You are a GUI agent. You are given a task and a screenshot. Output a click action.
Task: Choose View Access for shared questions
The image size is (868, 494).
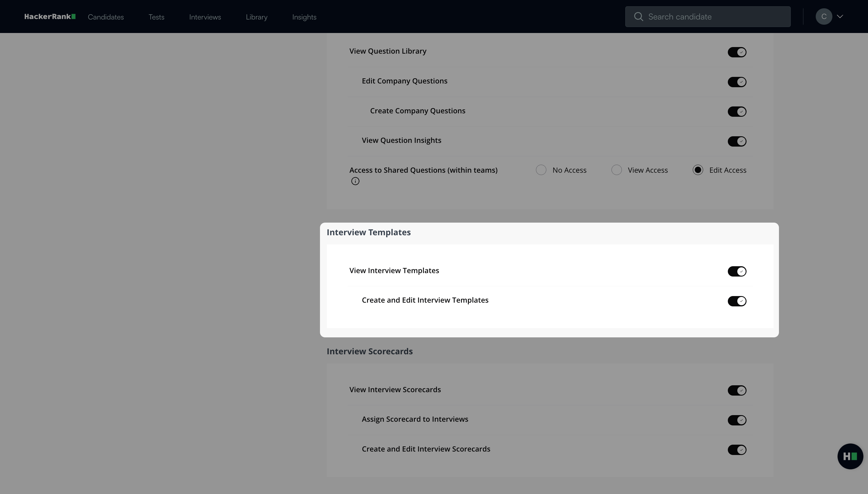[616, 170]
